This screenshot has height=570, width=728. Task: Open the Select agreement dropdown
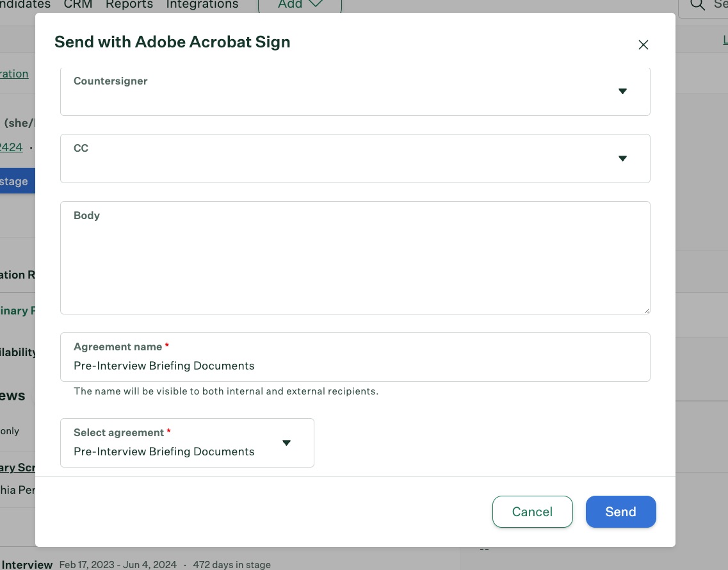(187, 443)
